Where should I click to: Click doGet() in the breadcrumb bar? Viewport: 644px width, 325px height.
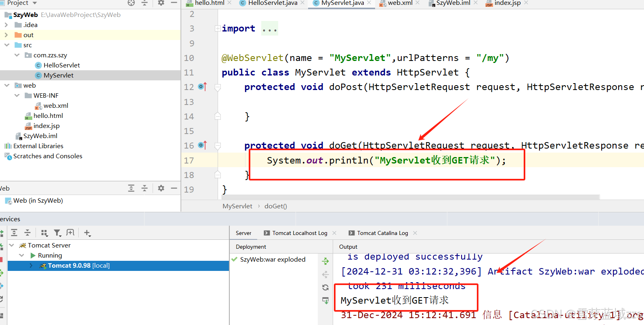276,206
